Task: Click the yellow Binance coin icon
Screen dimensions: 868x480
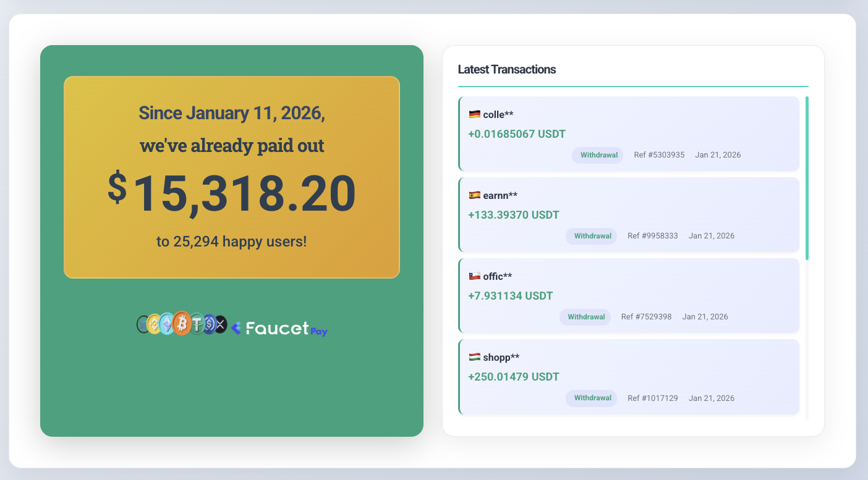Action: (x=153, y=324)
